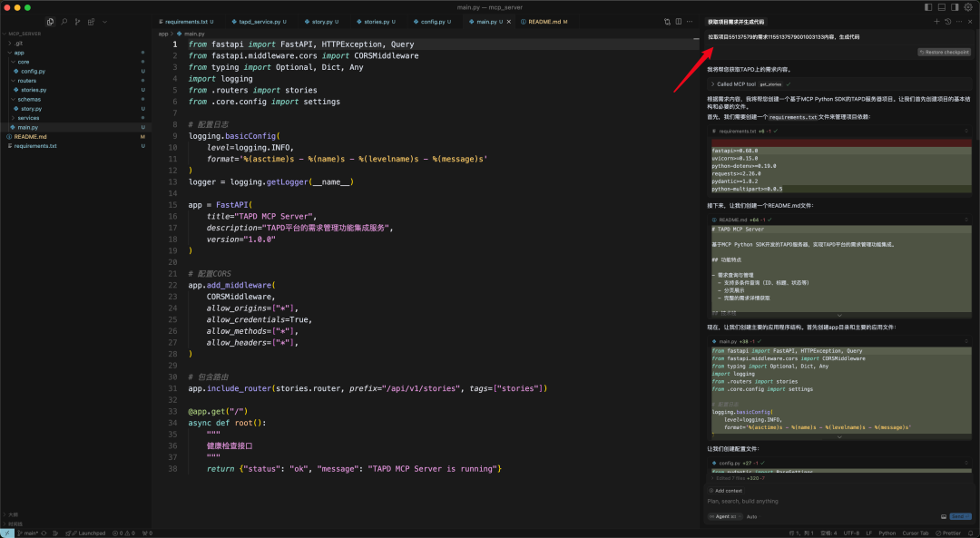Screen dimensions: 980x538
Task: Attach image using icon beside Send
Action: pos(943,517)
